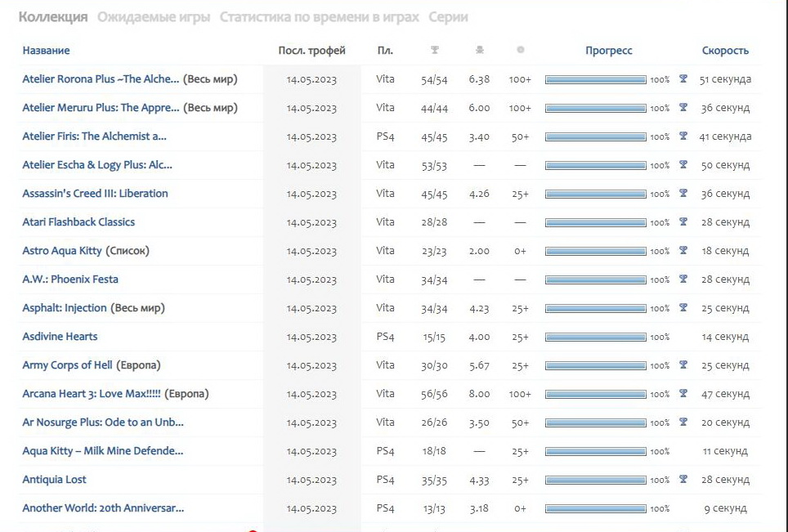Click platinum trophy icon in Antiquia Lost row
Viewport: 788px width, 532px height.
pos(683,480)
